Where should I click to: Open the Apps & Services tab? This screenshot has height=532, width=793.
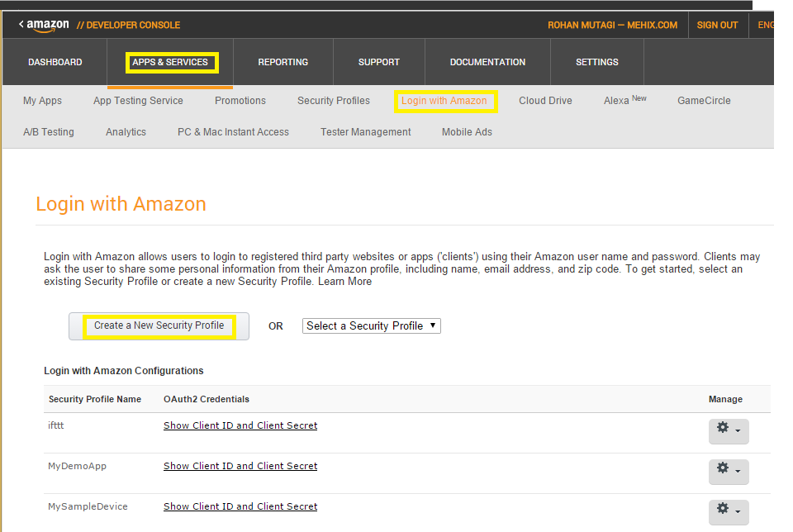170,62
